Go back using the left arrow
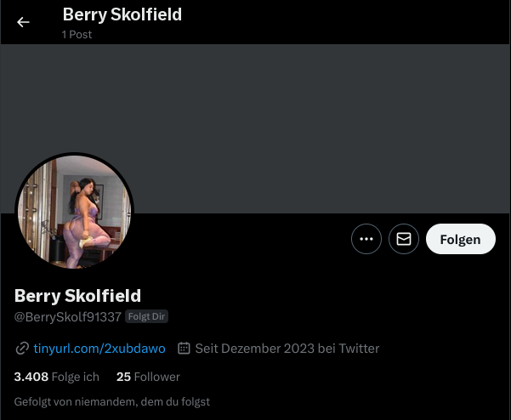The width and height of the screenshot is (511, 420). [x=23, y=22]
